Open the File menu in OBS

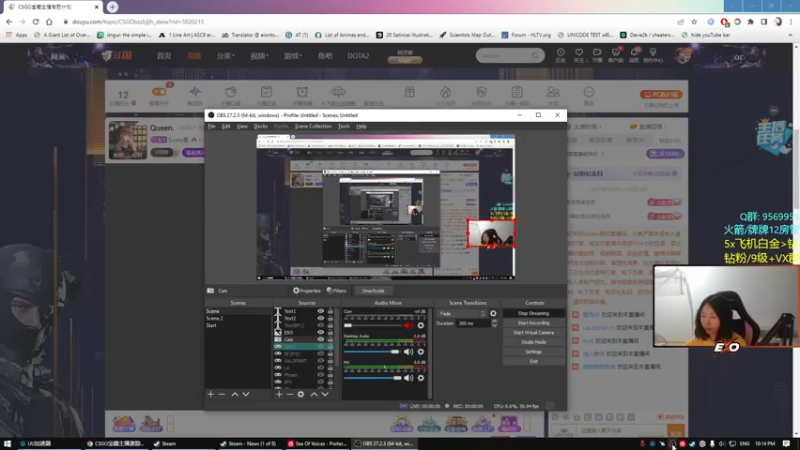point(211,127)
